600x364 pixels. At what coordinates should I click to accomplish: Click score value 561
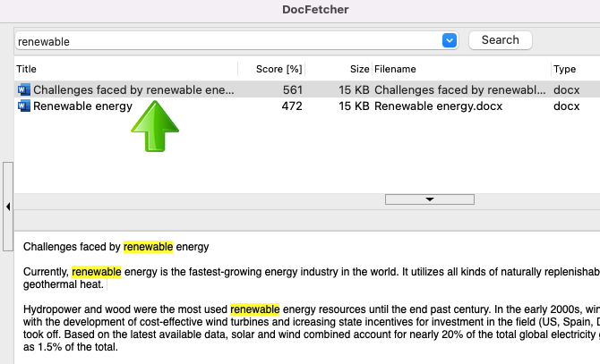click(293, 89)
